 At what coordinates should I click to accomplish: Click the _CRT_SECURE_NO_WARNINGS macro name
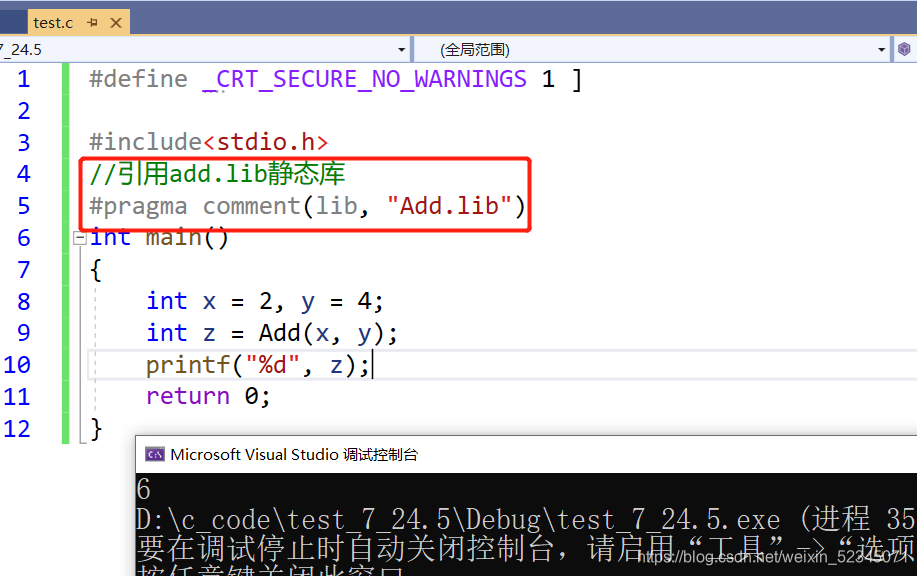click(x=364, y=80)
